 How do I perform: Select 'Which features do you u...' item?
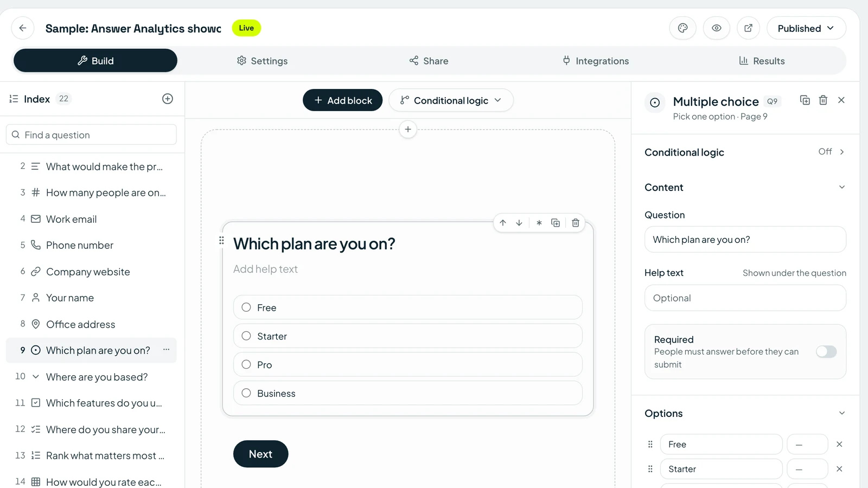[x=91, y=403]
